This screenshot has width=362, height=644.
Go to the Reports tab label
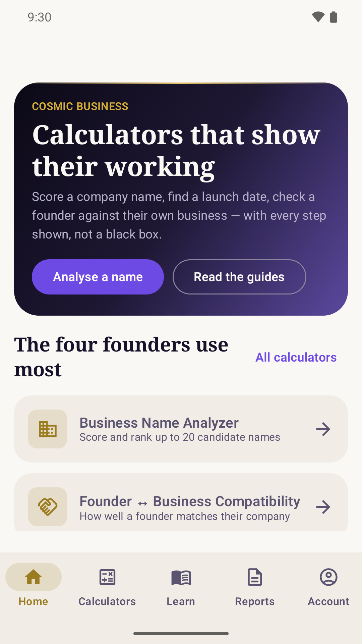255,602
